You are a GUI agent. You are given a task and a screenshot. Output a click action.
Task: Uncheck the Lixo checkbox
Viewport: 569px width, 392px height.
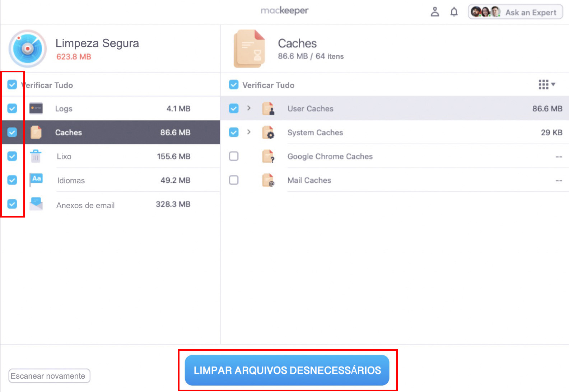12,156
